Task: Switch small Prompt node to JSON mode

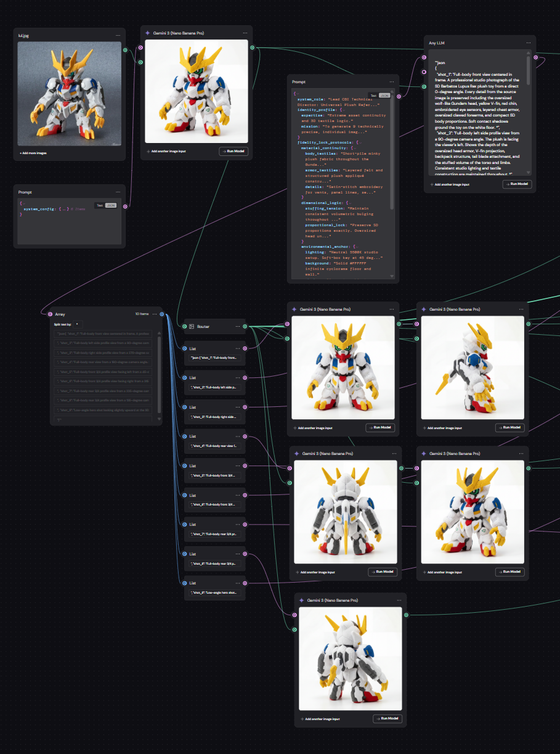Action: click(x=110, y=205)
